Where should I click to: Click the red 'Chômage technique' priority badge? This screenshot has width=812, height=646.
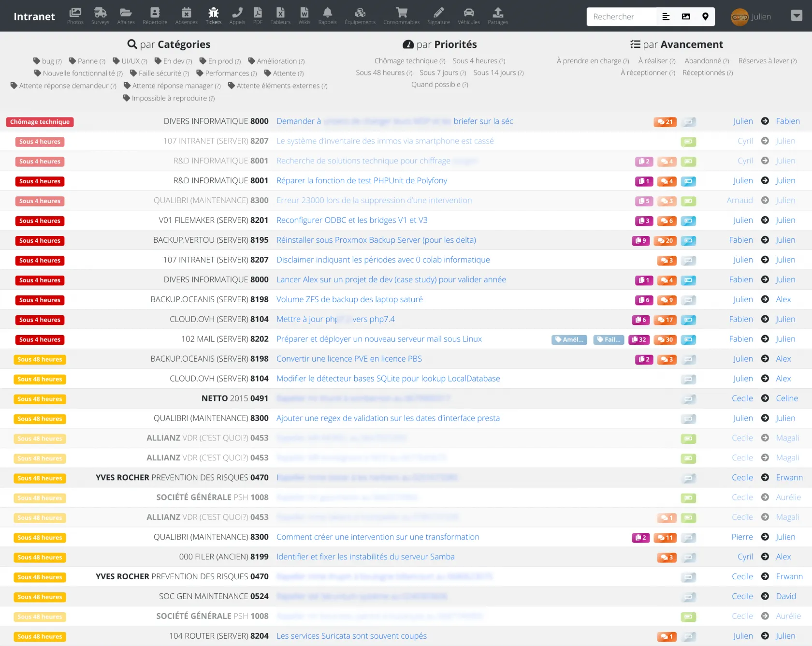(40, 122)
